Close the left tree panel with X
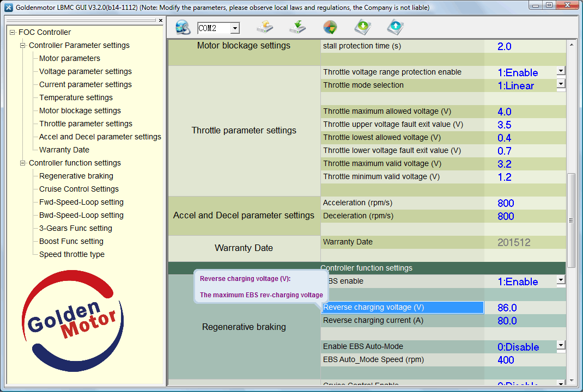 coord(160,21)
